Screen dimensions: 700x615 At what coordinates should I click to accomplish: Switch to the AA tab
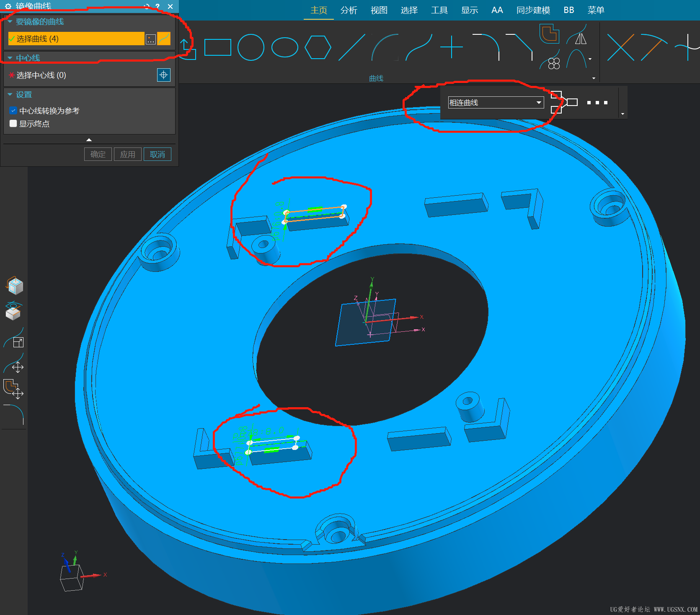497,10
